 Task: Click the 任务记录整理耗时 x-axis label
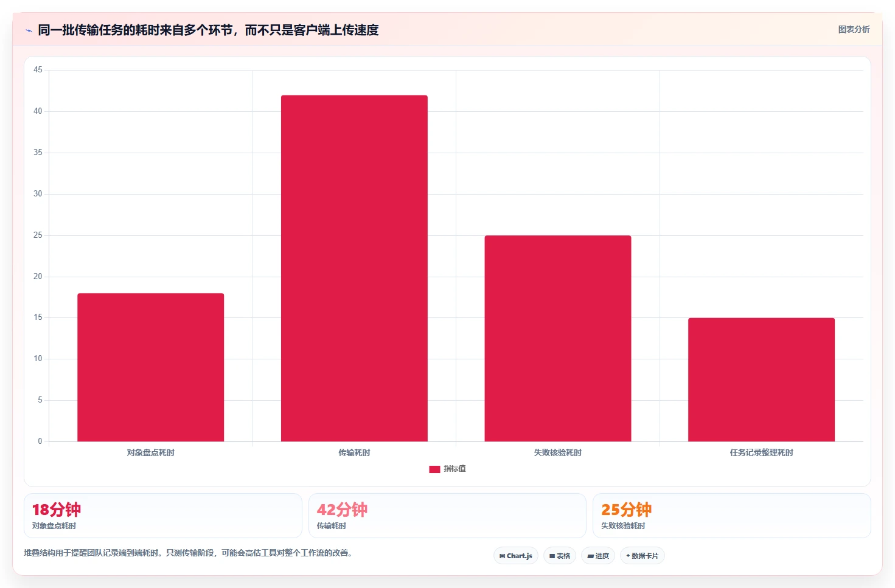tap(761, 452)
